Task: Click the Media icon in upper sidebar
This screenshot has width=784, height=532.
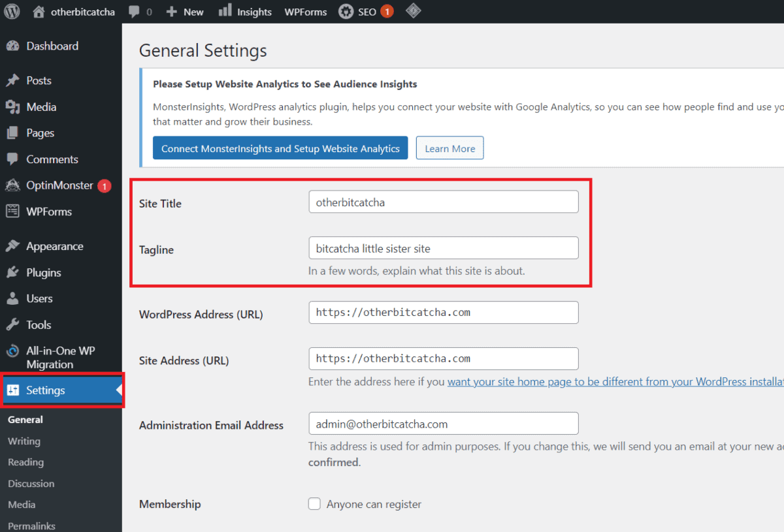Action: click(12, 106)
